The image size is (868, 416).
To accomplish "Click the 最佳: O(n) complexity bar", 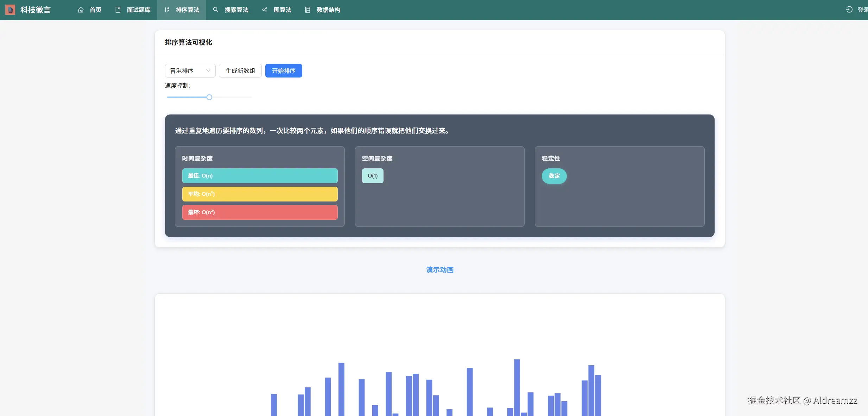I will (260, 176).
